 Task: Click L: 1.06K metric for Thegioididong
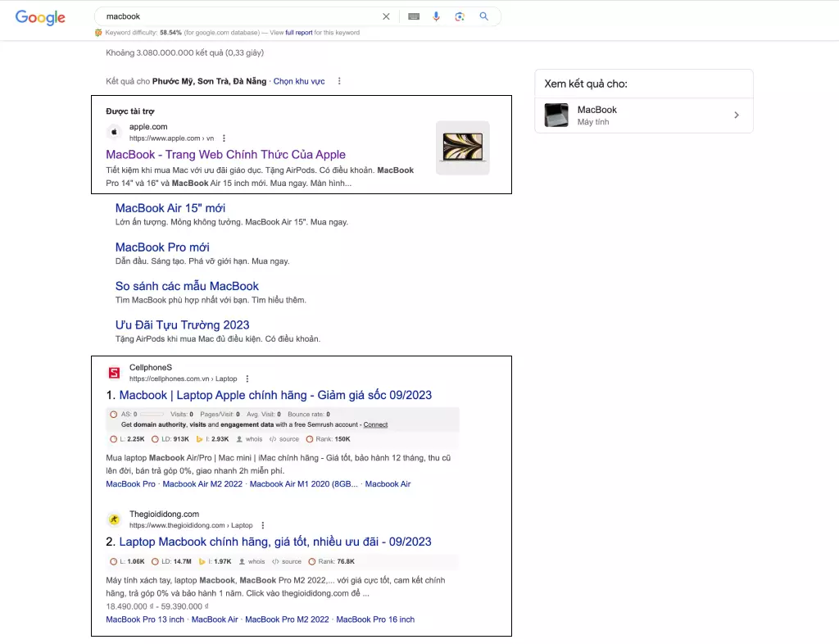127,561
